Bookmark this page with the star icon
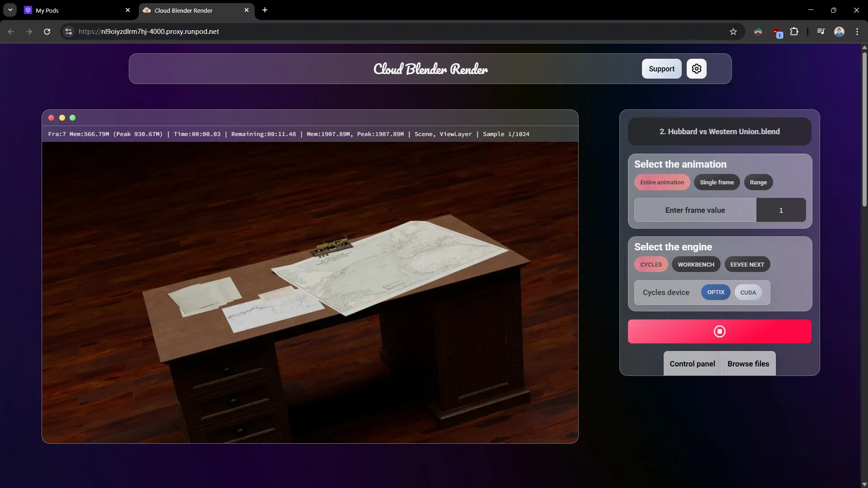The height and width of the screenshot is (488, 868). tap(733, 32)
